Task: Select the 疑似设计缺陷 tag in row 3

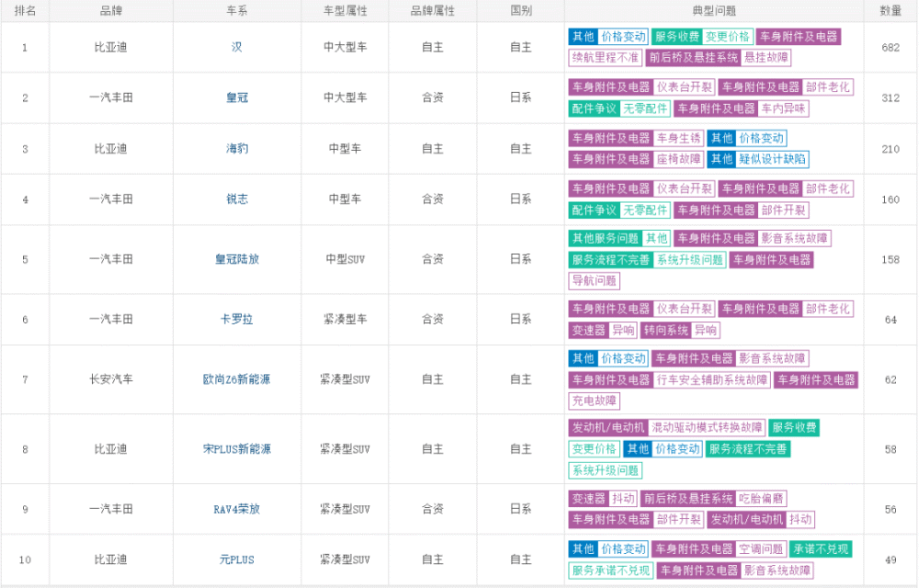Action: [x=772, y=159]
